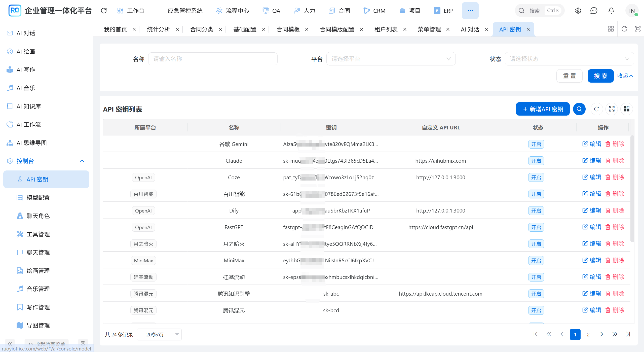
Task: Edit the Coze row
Action: [592, 177]
